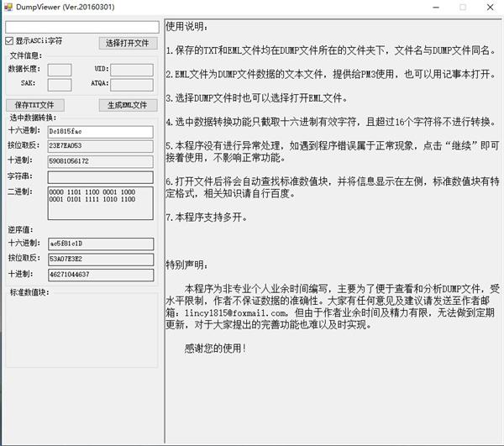
Task: Click the 生成EML文件 button
Action: pos(128,105)
